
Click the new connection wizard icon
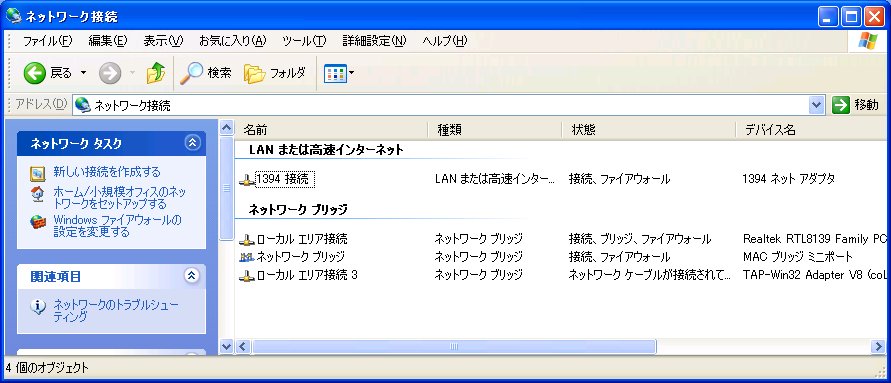point(38,174)
